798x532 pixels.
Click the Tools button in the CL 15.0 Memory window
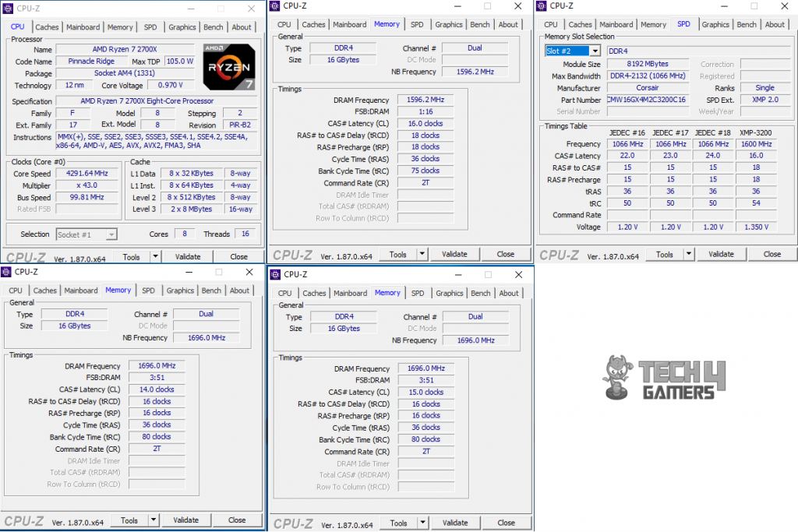tap(398, 523)
